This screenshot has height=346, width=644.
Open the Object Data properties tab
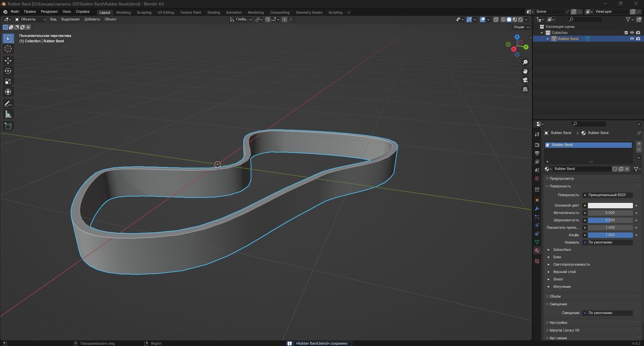click(x=537, y=242)
